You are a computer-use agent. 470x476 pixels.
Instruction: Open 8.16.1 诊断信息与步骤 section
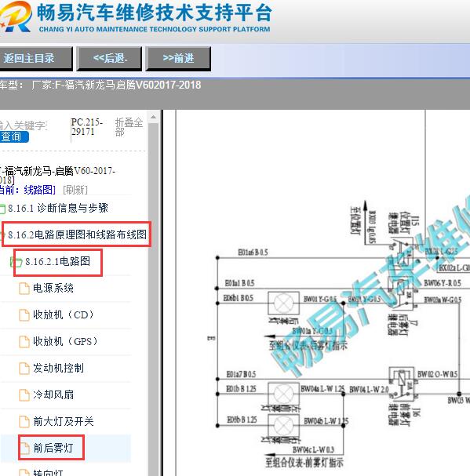58,209
